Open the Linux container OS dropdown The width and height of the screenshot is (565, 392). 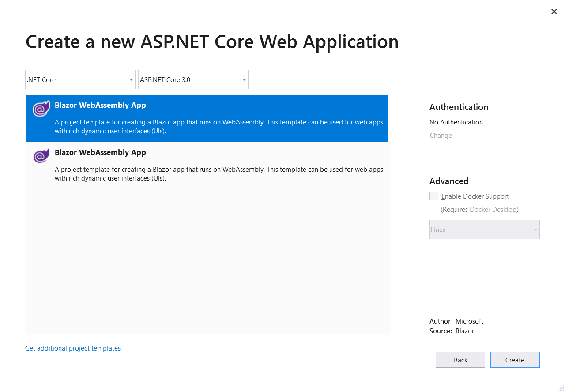click(484, 230)
